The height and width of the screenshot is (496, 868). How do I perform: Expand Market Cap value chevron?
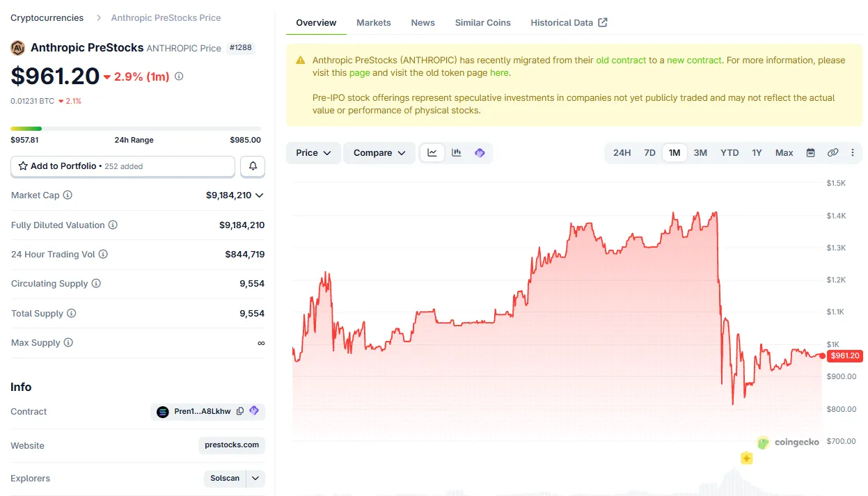pos(260,195)
